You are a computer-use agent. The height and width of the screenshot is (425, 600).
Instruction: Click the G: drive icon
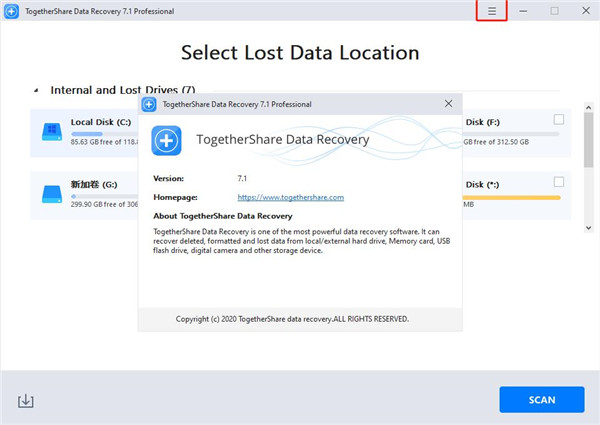click(49, 193)
